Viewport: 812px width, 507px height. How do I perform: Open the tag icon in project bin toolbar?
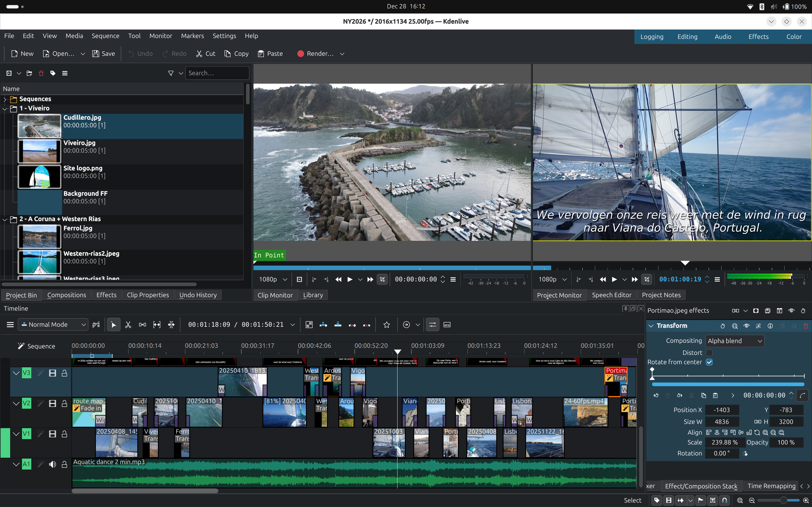coord(53,73)
